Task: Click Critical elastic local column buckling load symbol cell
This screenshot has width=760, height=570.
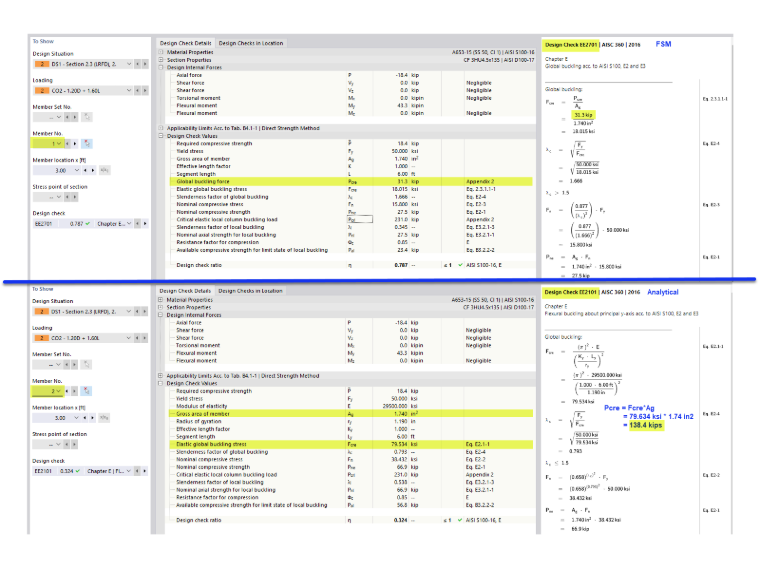Action: [x=360, y=220]
